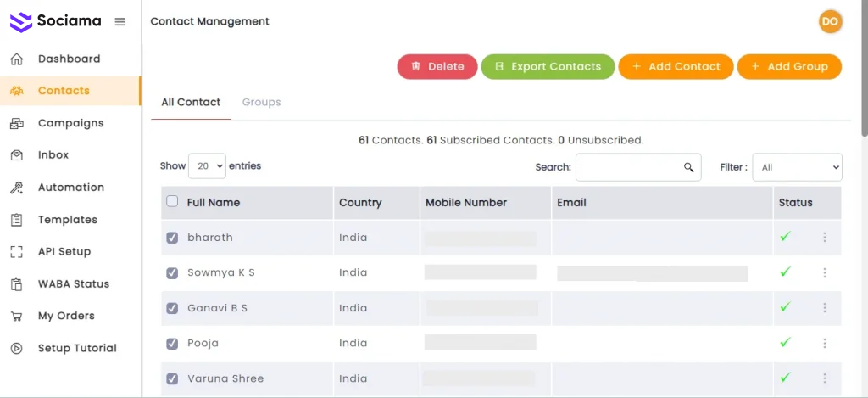Toggle the select-all checkbox beside Full Name
Screen dimensions: 868x398
tap(173, 202)
